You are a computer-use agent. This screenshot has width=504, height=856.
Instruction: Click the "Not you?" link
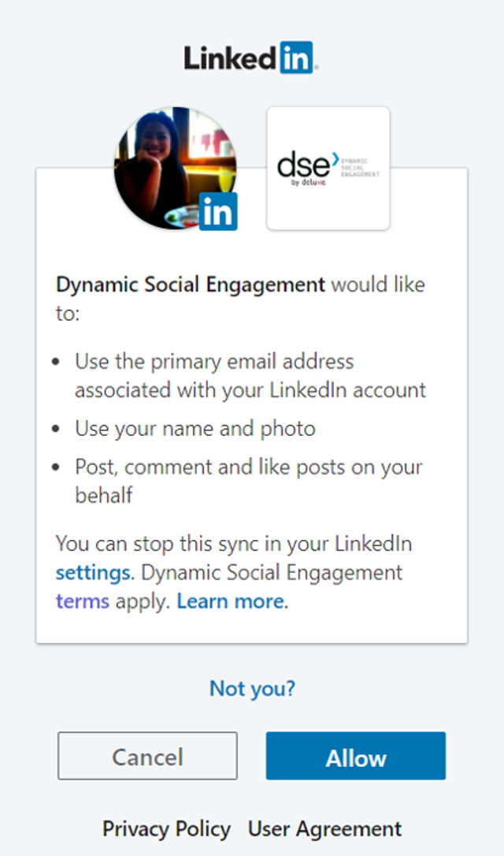pos(252,688)
